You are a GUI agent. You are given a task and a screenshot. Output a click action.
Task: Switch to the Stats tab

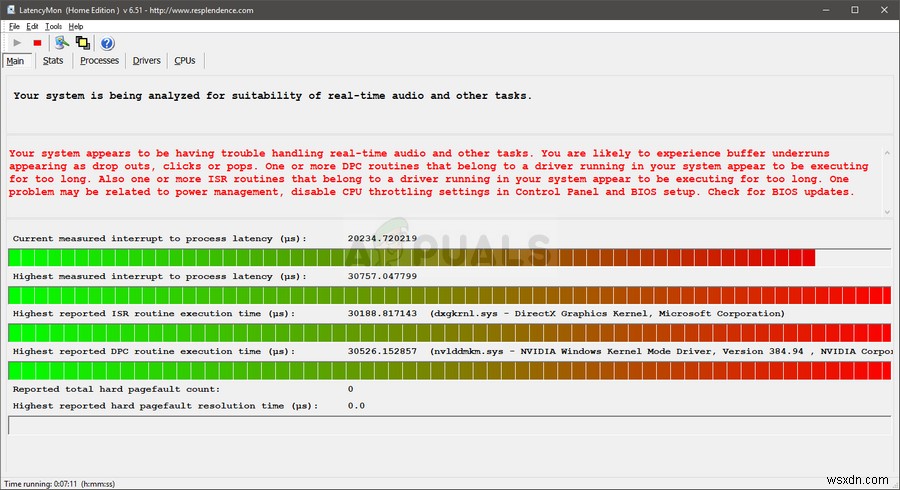(53, 60)
